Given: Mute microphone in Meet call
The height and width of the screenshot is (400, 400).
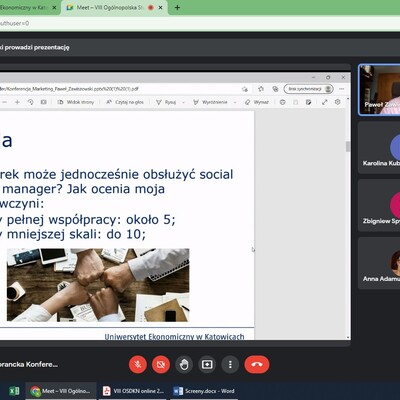Looking at the screenshot, I should tap(138, 364).
